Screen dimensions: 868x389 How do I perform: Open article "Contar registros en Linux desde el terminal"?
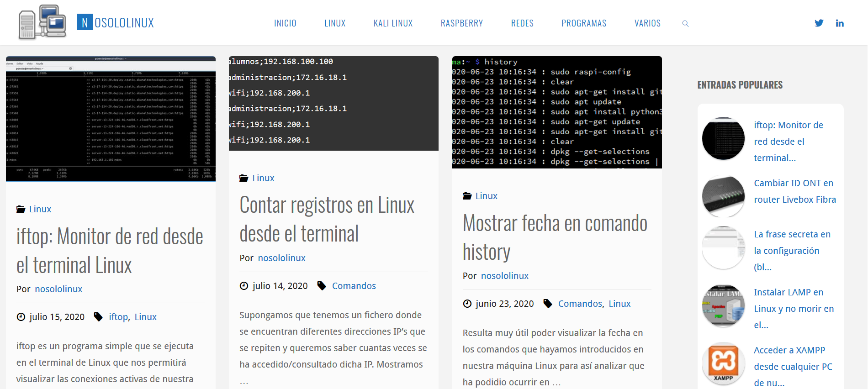pos(327,219)
